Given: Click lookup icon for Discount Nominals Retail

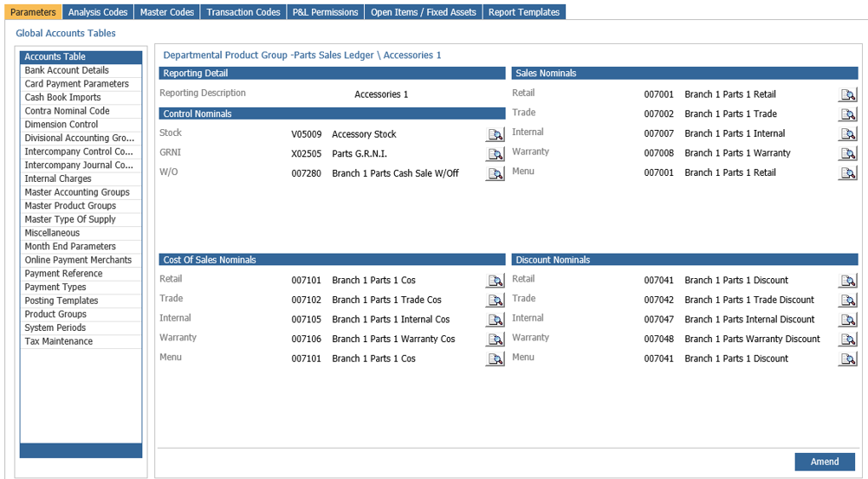Looking at the screenshot, I should 847,281.
